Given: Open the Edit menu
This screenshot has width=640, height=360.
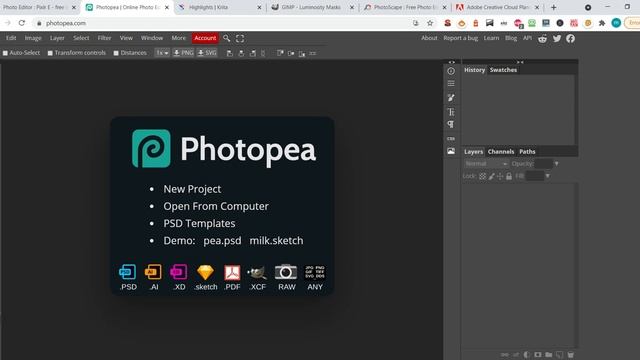Looking at the screenshot, I should click(11, 38).
